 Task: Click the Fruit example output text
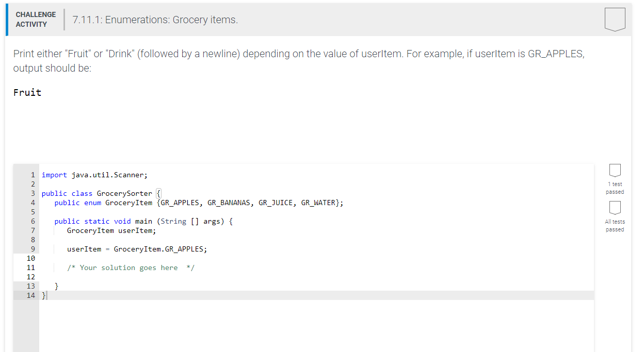[27, 92]
